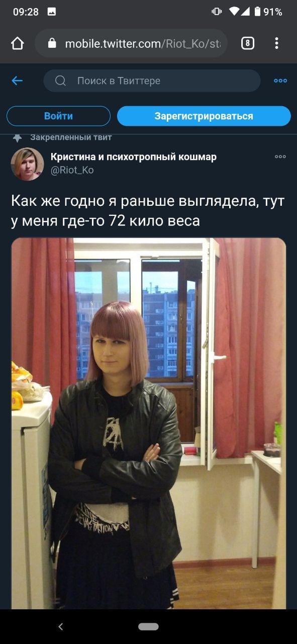Tap the Android home pill

(148, 626)
